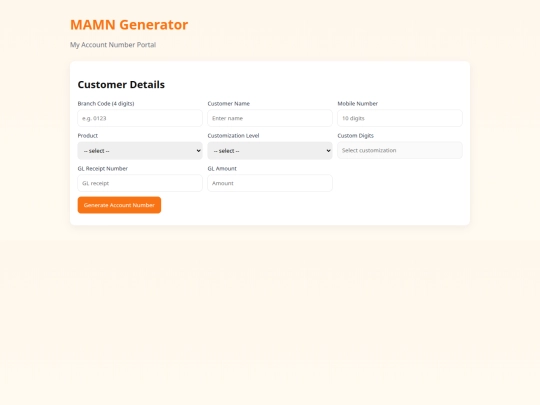Viewport: 540px width, 405px height.
Task: Click the 'Branch Code (4 digits)' label
Action: tap(106, 104)
